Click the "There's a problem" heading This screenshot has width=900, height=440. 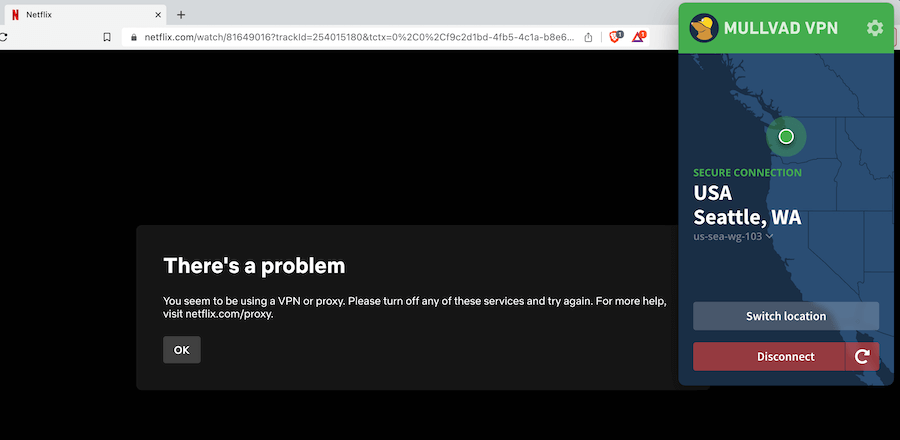click(254, 266)
